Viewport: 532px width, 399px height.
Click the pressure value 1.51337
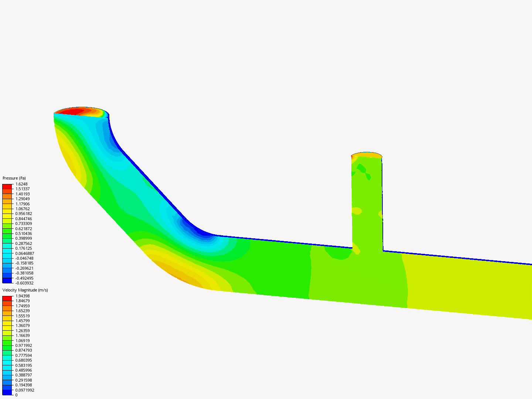(23, 189)
